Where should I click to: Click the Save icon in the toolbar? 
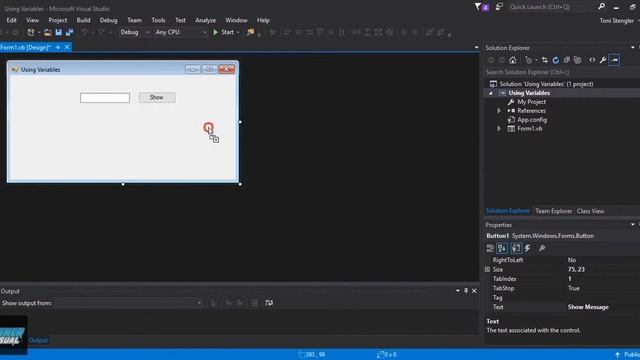58,32
